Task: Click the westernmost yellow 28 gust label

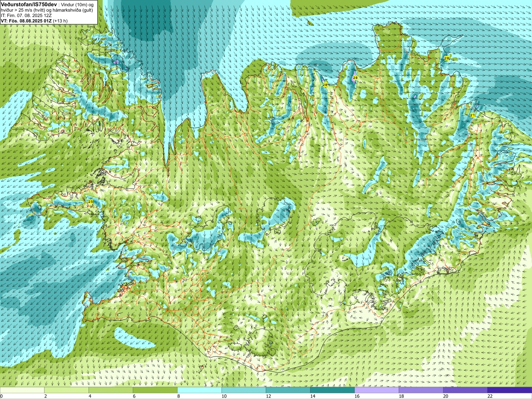Action: coord(325,85)
